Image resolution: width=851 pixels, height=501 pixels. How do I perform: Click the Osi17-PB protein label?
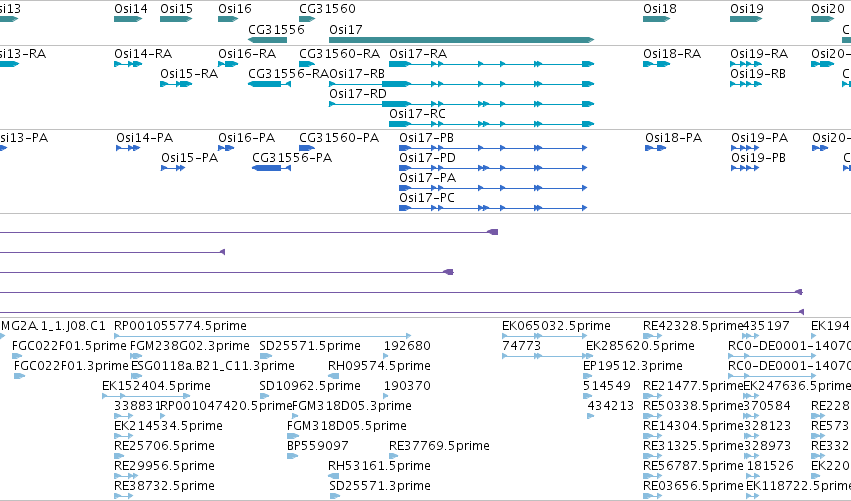click(427, 138)
